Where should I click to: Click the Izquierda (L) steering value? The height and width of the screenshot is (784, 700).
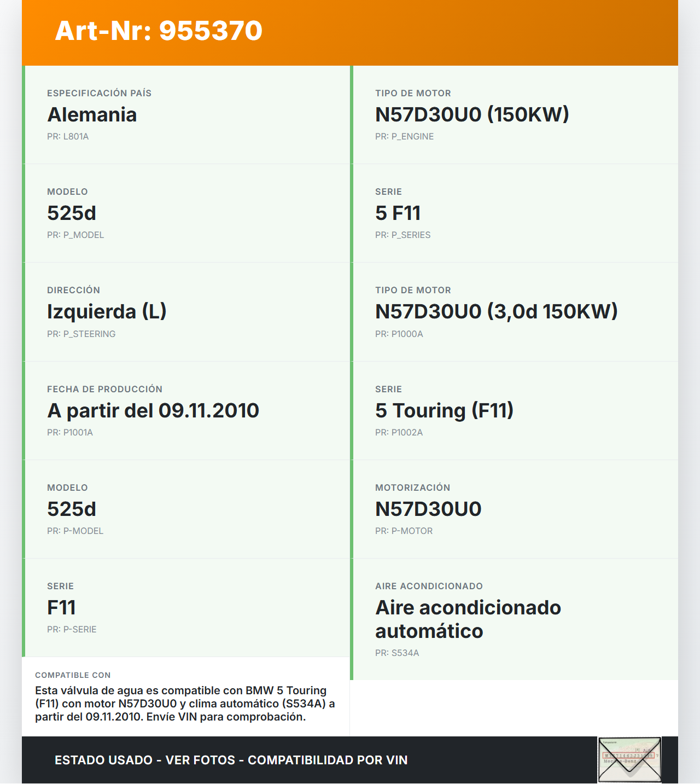pos(107,312)
